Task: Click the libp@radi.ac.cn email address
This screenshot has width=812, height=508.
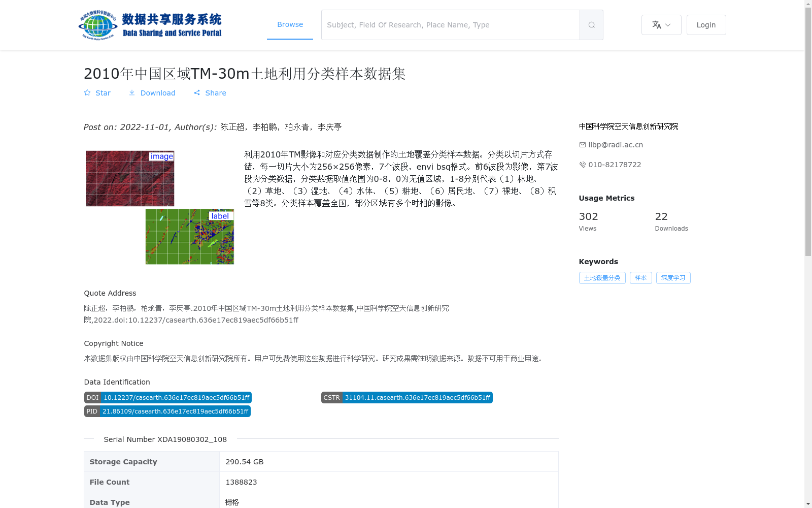Action: pyautogui.click(x=616, y=145)
